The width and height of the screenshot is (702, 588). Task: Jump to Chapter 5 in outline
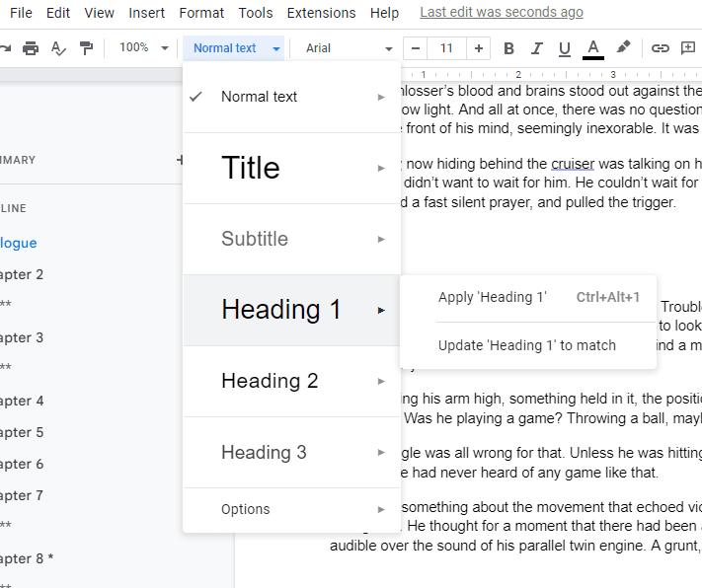tap(22, 432)
